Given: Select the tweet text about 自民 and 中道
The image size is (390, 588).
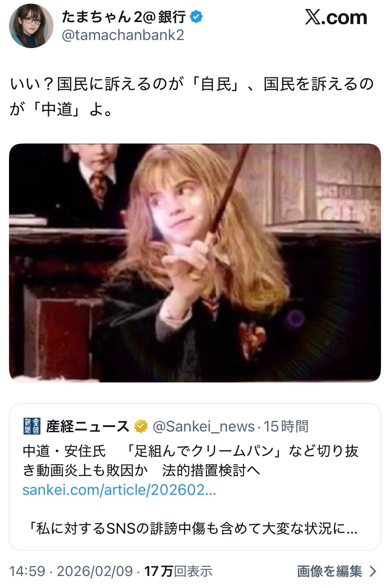Looking at the screenshot, I should [x=192, y=96].
